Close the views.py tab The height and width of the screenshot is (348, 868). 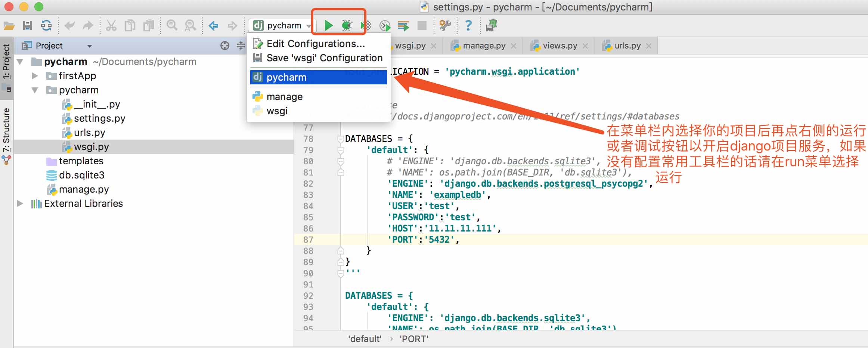(585, 46)
